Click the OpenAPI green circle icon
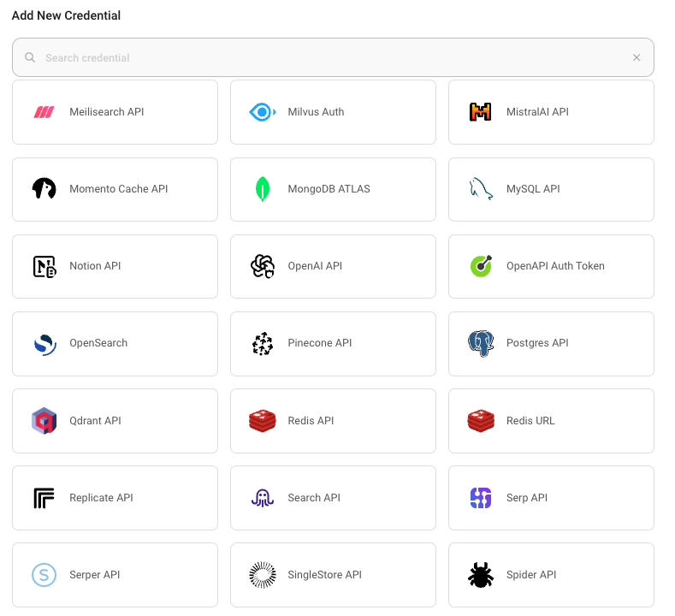 point(481,266)
